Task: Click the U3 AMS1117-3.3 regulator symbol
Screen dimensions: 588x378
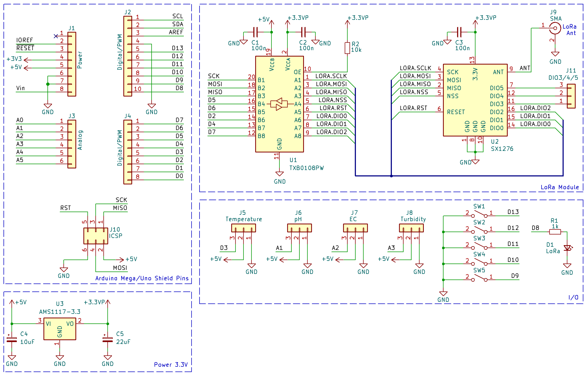Action: click(x=60, y=329)
